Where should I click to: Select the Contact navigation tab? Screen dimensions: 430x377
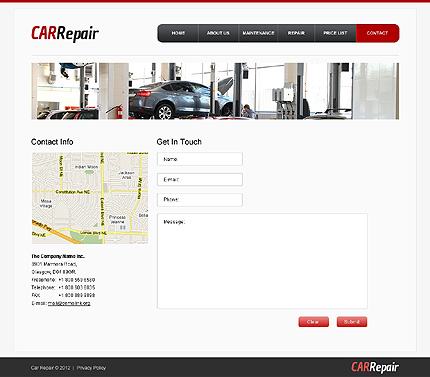(377, 33)
